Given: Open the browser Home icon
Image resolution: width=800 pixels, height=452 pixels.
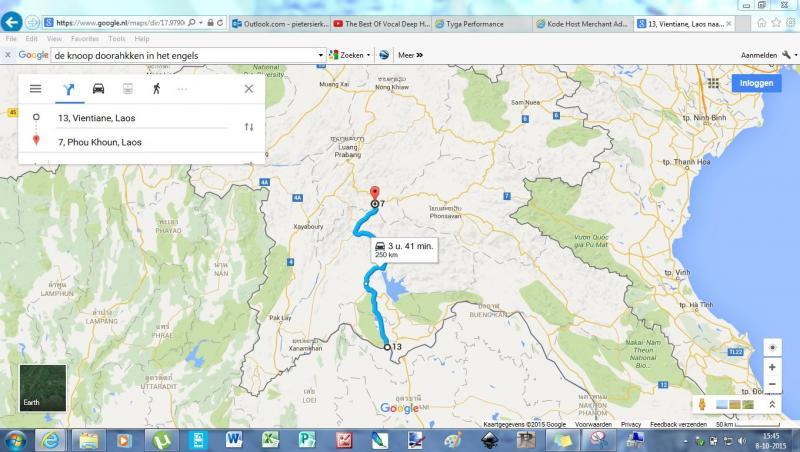Looking at the screenshot, I should coord(762,22).
